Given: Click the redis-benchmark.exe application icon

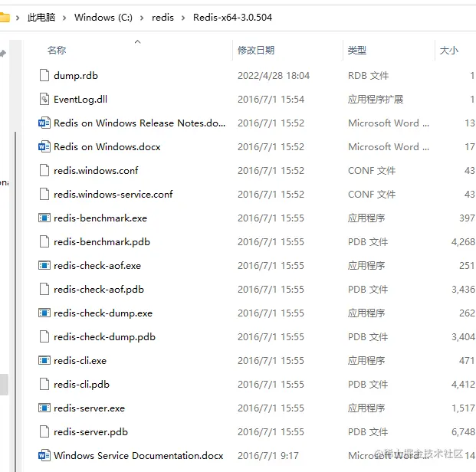Looking at the screenshot, I should [x=44, y=218].
